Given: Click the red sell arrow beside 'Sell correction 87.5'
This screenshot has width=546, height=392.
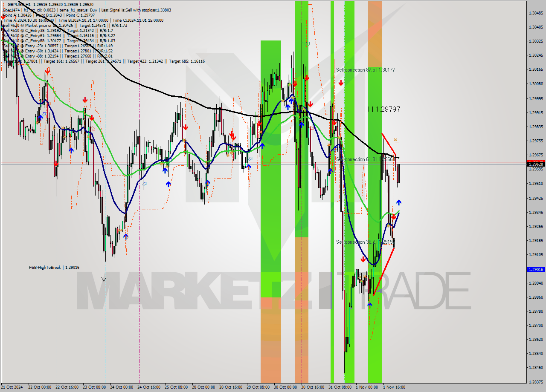Looking at the screenshot, I should coord(341,83).
